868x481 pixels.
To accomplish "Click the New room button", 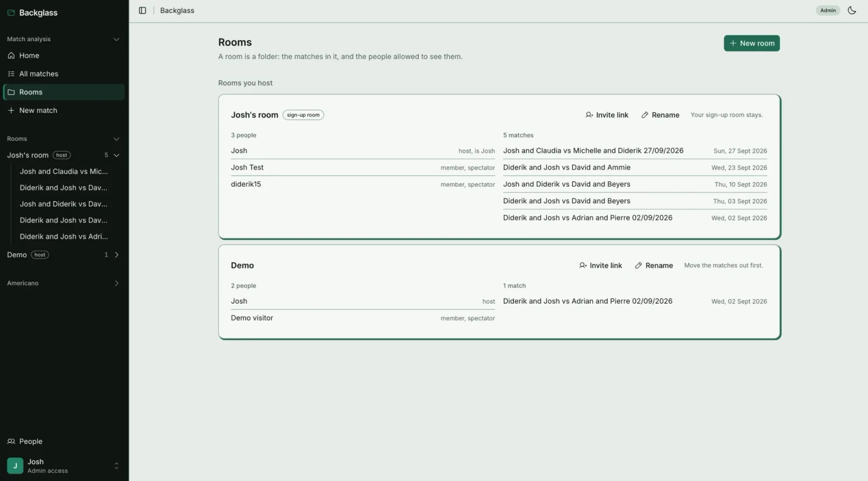I will (751, 43).
